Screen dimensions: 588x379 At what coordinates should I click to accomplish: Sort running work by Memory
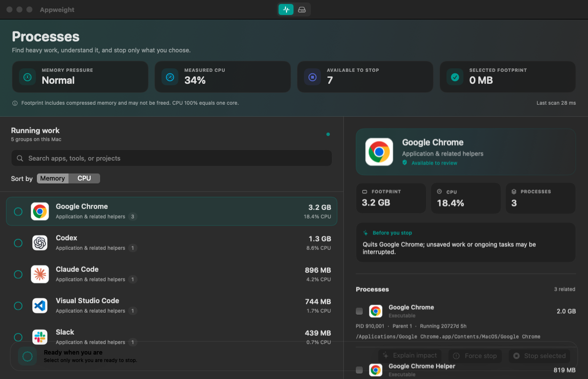pos(52,179)
